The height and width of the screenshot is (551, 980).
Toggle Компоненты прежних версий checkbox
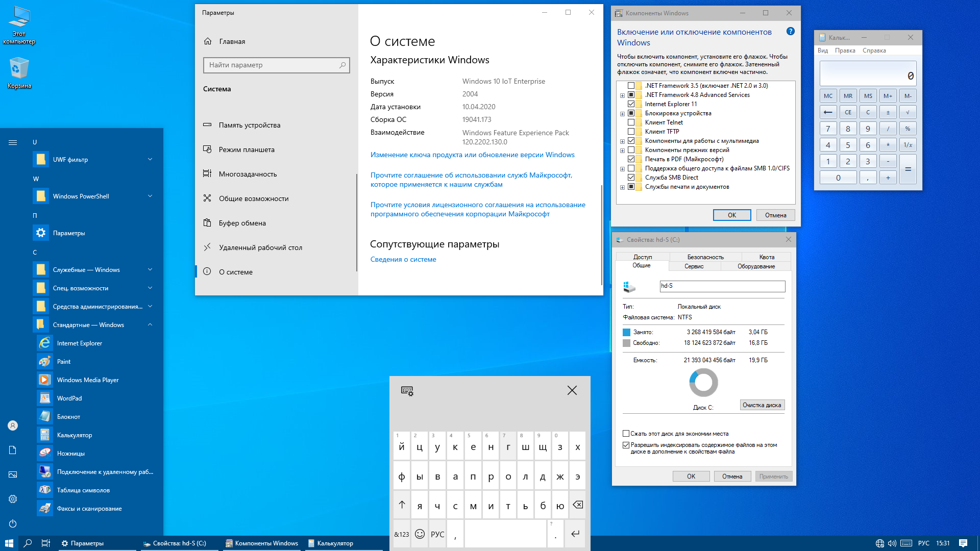pyautogui.click(x=631, y=150)
